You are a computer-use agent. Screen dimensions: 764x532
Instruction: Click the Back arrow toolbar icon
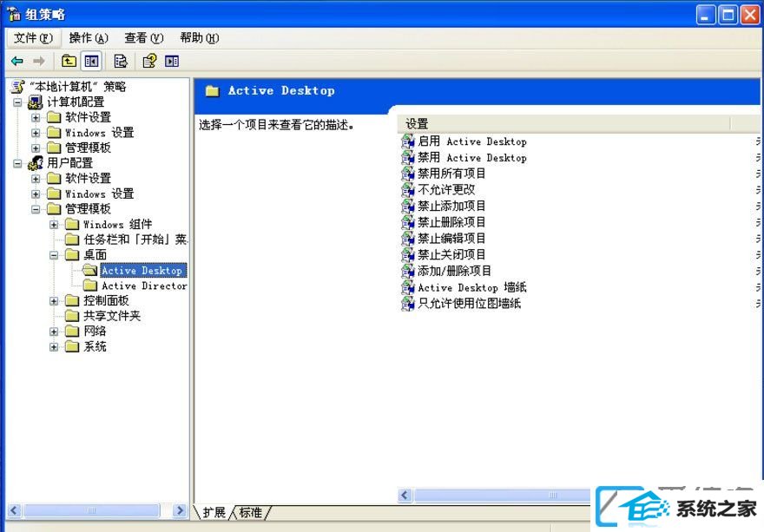17,61
